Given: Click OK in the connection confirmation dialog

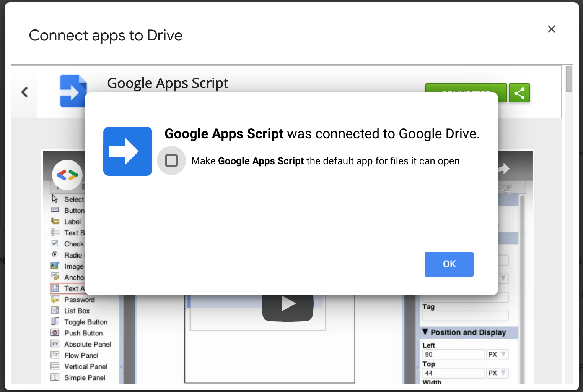Looking at the screenshot, I should click(449, 264).
